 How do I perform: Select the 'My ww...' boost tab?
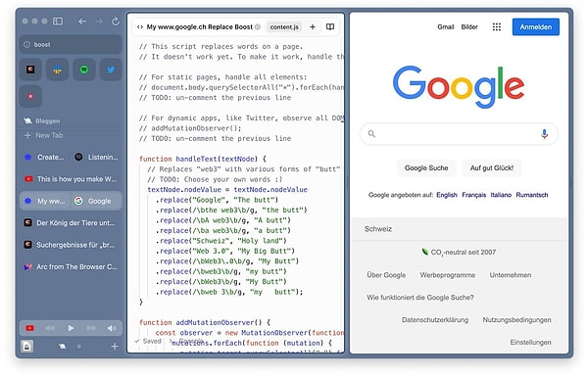(x=45, y=201)
